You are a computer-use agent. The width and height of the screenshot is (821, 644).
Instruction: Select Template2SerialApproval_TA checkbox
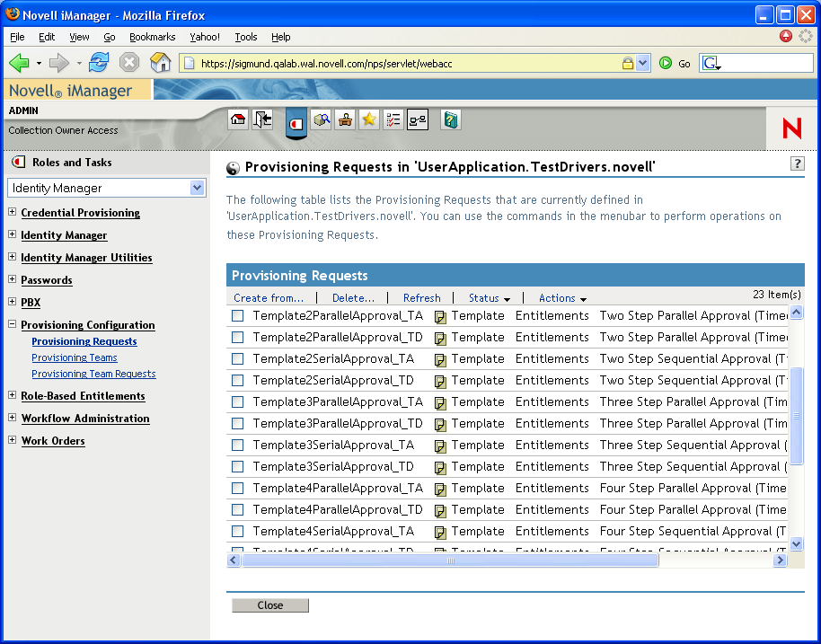(238, 358)
